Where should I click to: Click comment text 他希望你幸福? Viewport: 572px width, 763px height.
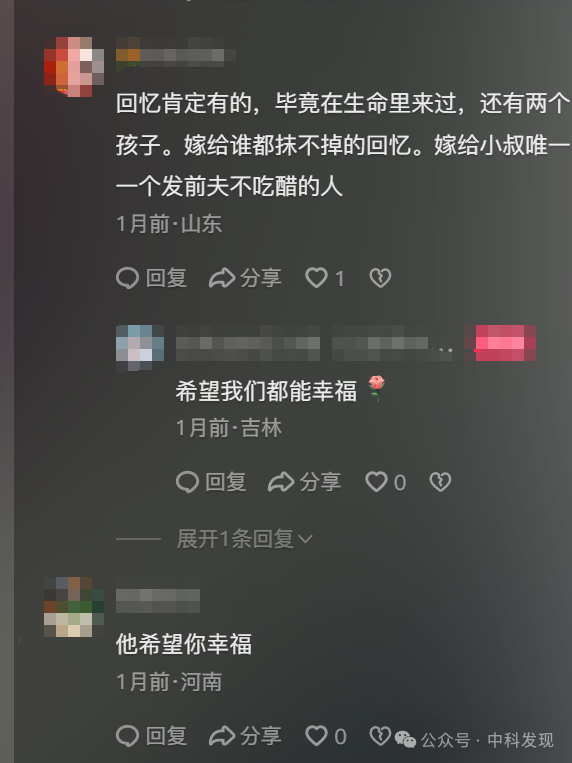pos(184,644)
